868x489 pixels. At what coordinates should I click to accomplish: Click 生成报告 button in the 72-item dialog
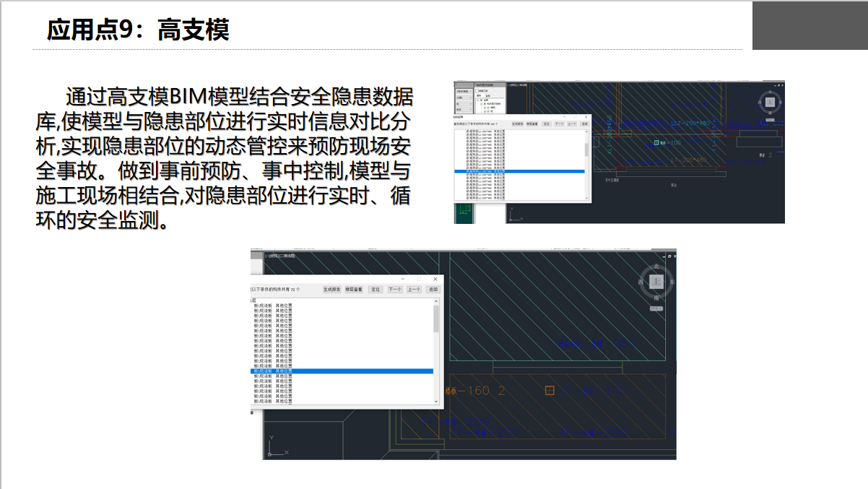point(331,289)
